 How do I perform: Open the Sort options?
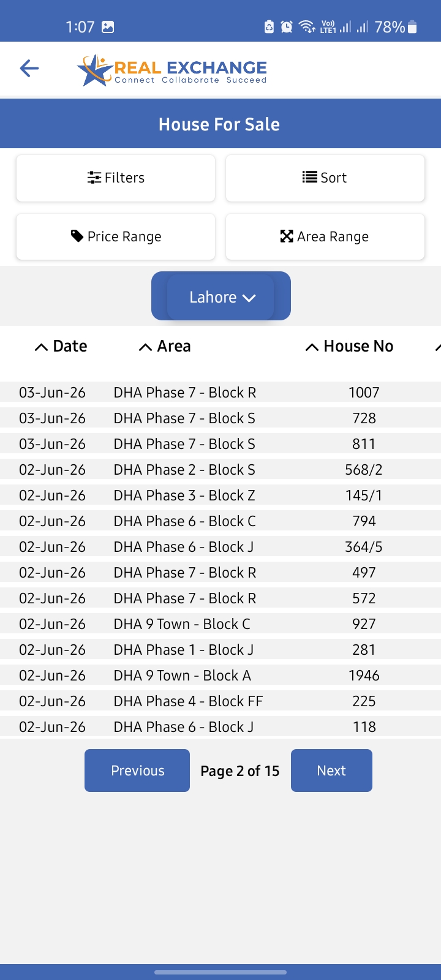tap(325, 178)
